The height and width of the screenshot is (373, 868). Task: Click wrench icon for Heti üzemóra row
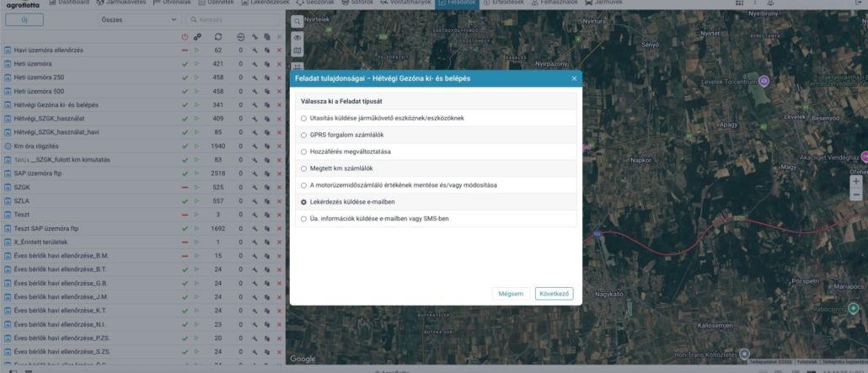(255, 64)
